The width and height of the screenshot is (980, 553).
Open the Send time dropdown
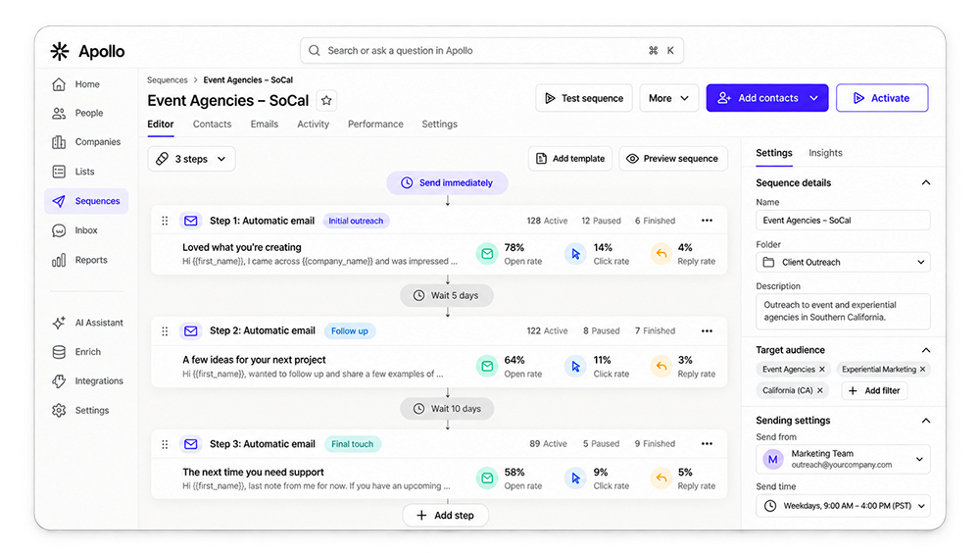tap(843, 506)
